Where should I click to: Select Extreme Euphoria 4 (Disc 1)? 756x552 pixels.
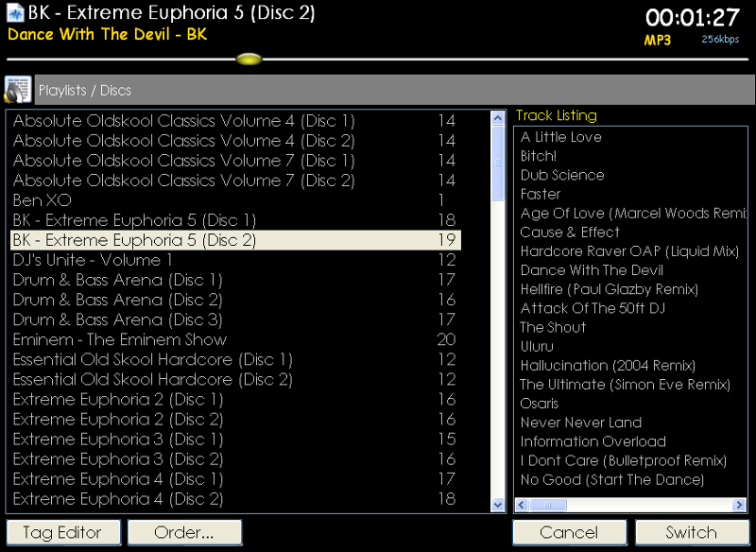(235, 479)
